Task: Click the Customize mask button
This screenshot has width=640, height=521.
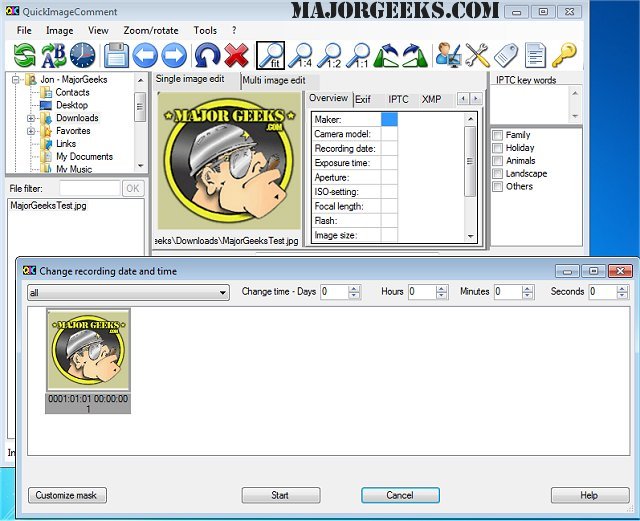Action: pyautogui.click(x=70, y=495)
